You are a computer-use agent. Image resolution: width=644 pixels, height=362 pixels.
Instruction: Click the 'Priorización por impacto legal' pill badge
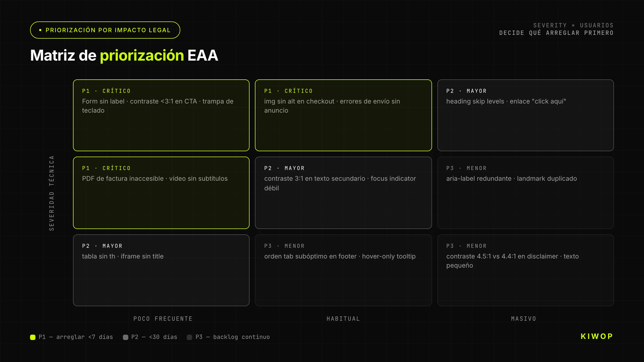tap(105, 30)
